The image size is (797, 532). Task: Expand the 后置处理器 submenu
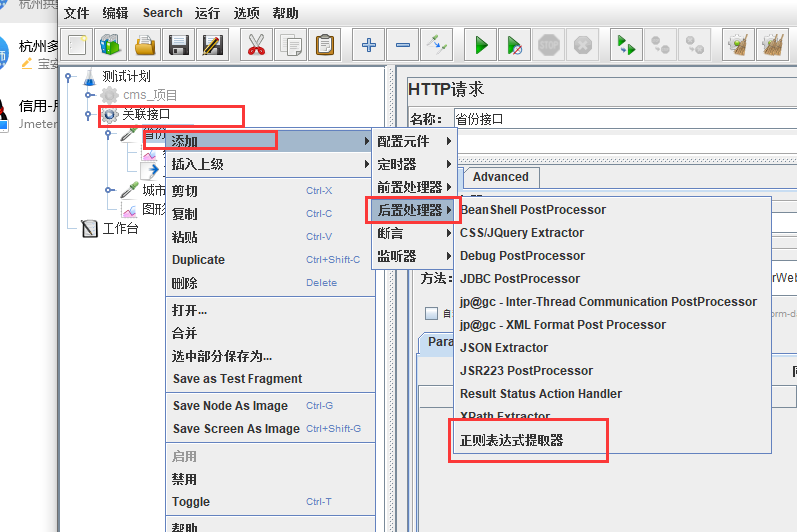[x=414, y=210]
